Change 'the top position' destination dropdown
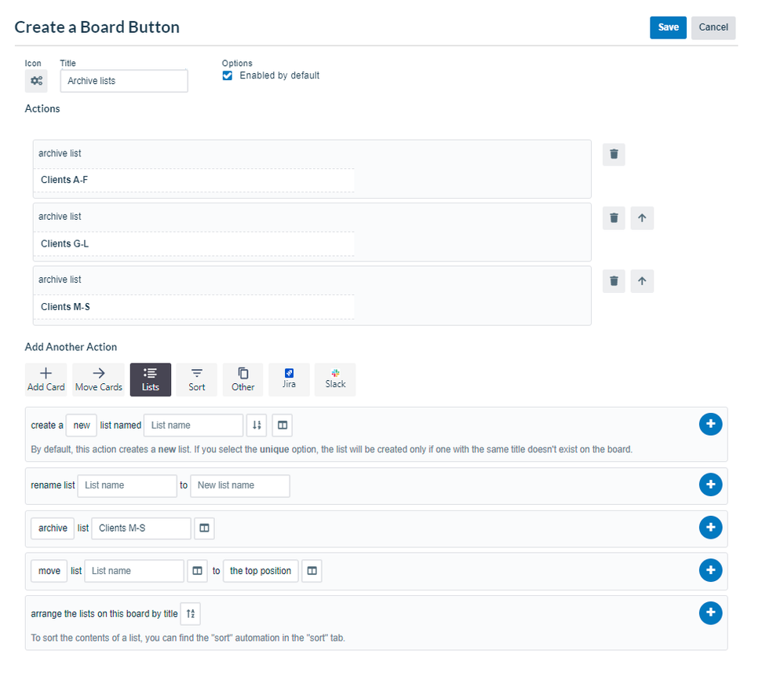The height and width of the screenshot is (691, 784). pos(260,571)
